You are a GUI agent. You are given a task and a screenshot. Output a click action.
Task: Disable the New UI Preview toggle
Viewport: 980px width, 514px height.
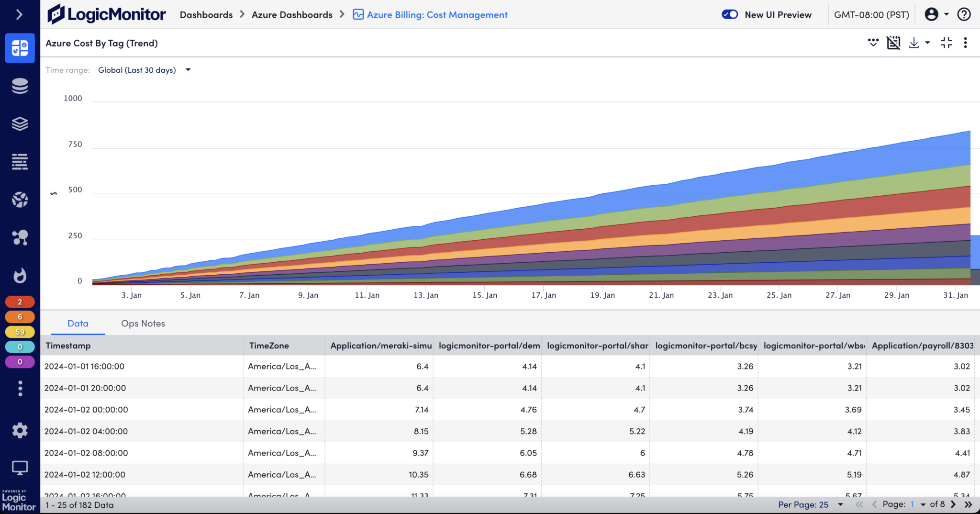(x=730, y=14)
